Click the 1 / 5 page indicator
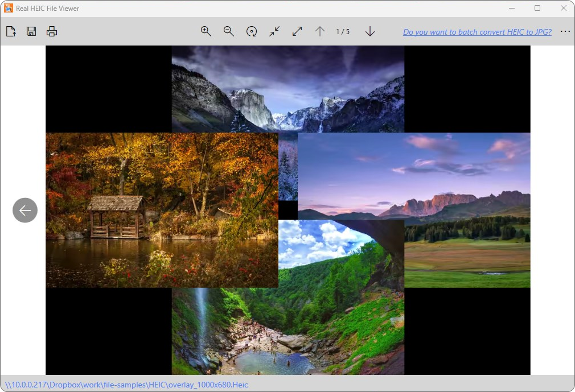Image resolution: width=575 pixels, height=392 pixels. pyautogui.click(x=343, y=32)
